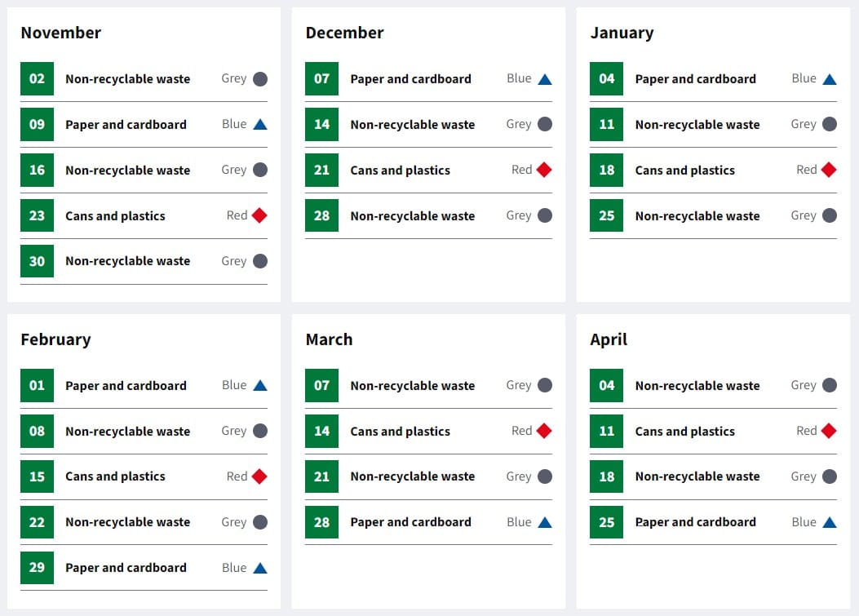Screen dimensions: 859x616
Task: Click Non-recyclable waste on December 14
Action: pos(413,125)
